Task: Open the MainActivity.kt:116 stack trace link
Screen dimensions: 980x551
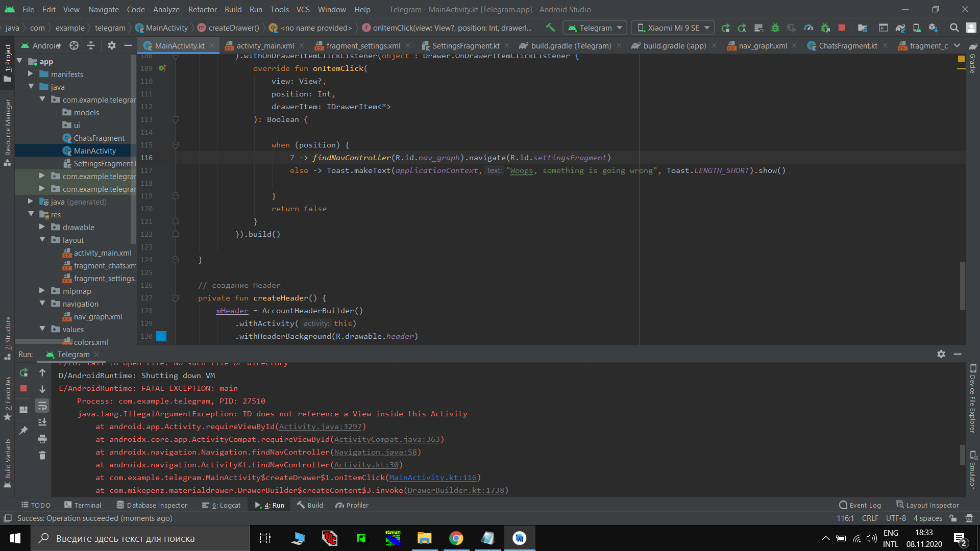Action: [432, 478]
